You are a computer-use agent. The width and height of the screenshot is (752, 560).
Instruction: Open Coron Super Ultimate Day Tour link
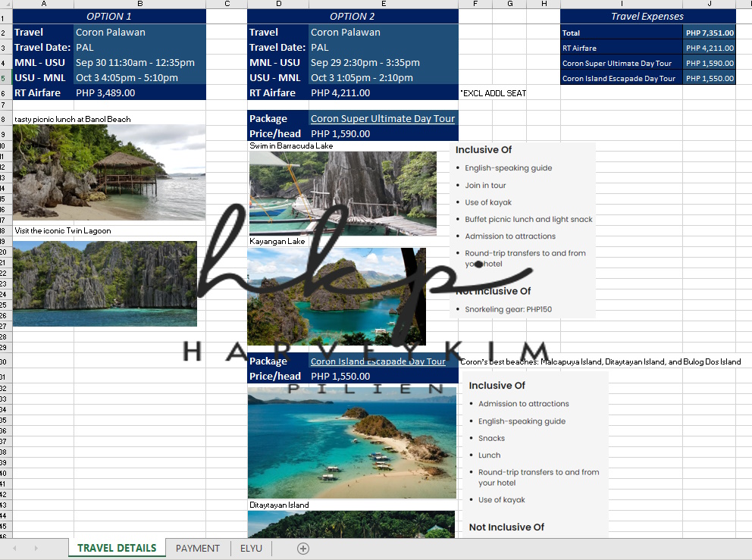click(x=382, y=118)
